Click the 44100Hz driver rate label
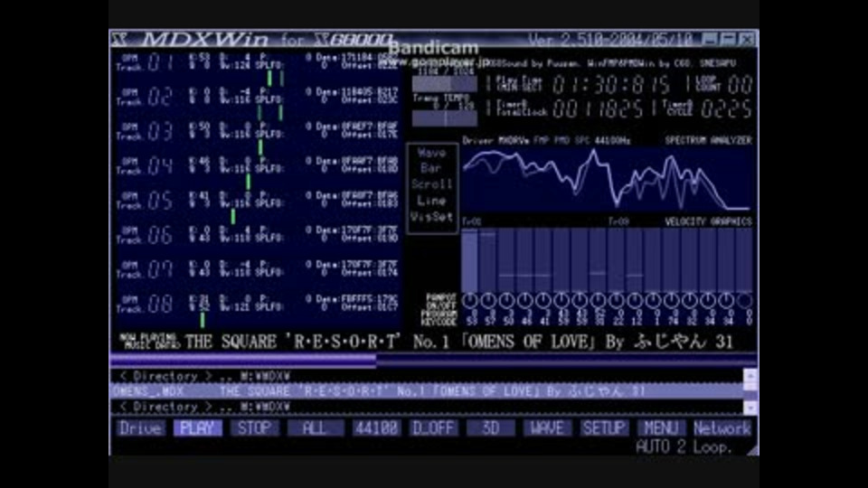This screenshot has height=488, width=868. coord(612,141)
